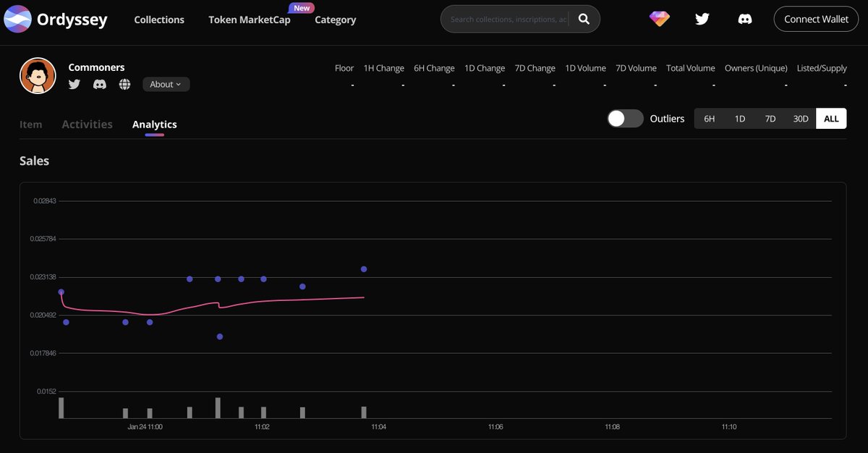This screenshot has height=453, width=868.
Task: Click the 1D Change label
Action: (x=485, y=68)
